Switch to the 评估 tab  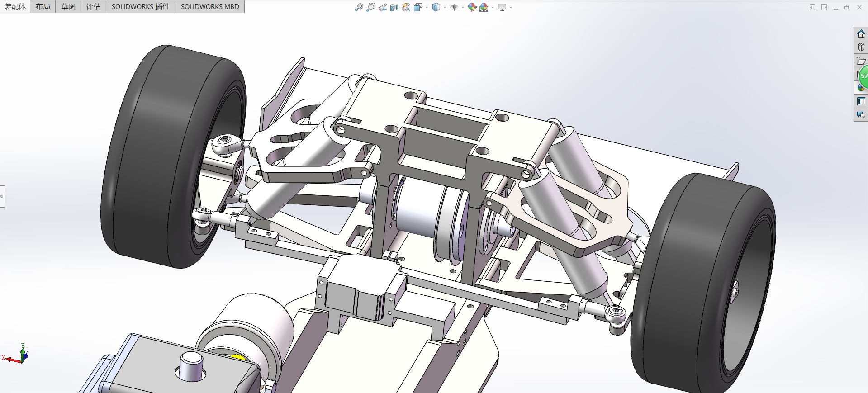click(93, 7)
